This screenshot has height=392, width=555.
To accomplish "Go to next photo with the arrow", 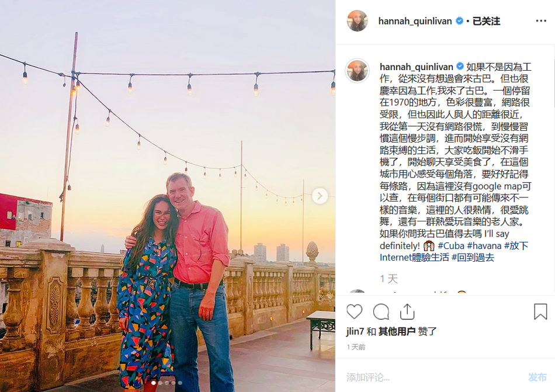I will 320,196.
